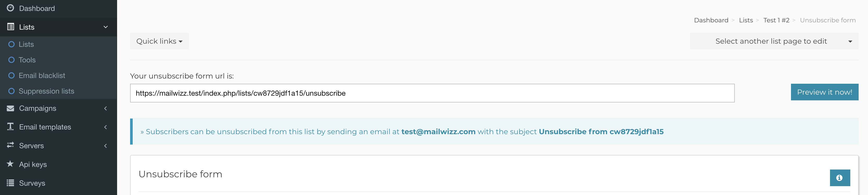
Task: Click the Dashboard breadcrumb link
Action: 711,20
